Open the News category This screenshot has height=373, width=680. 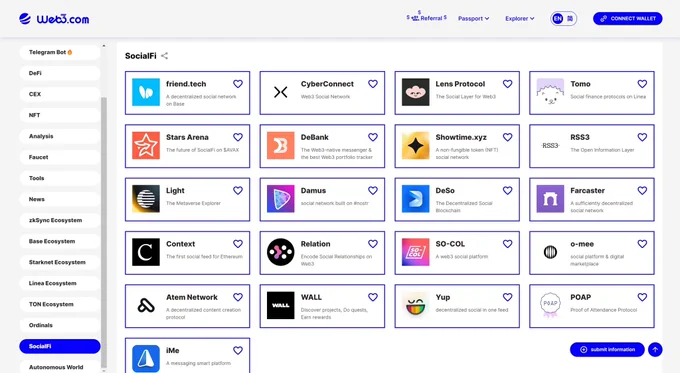click(x=60, y=200)
